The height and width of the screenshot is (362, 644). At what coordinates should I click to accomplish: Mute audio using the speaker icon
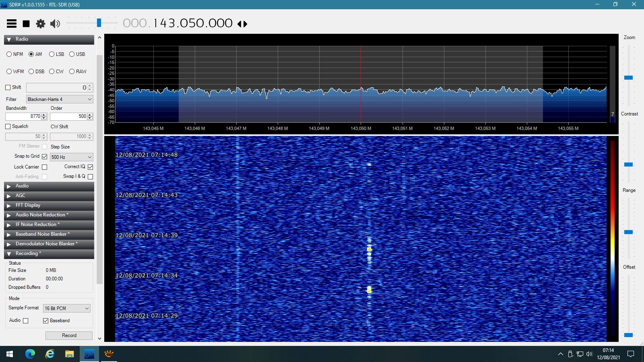pos(55,24)
